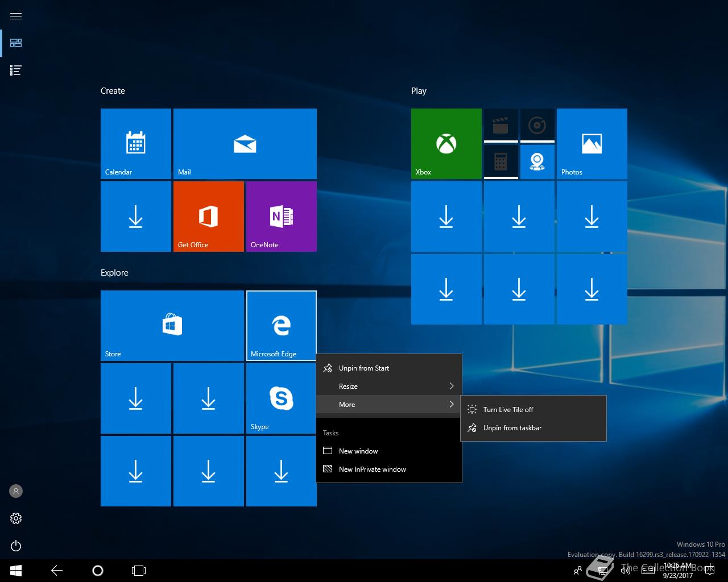The image size is (728, 582).
Task: Open Settings from the gear icon
Action: coord(16,518)
